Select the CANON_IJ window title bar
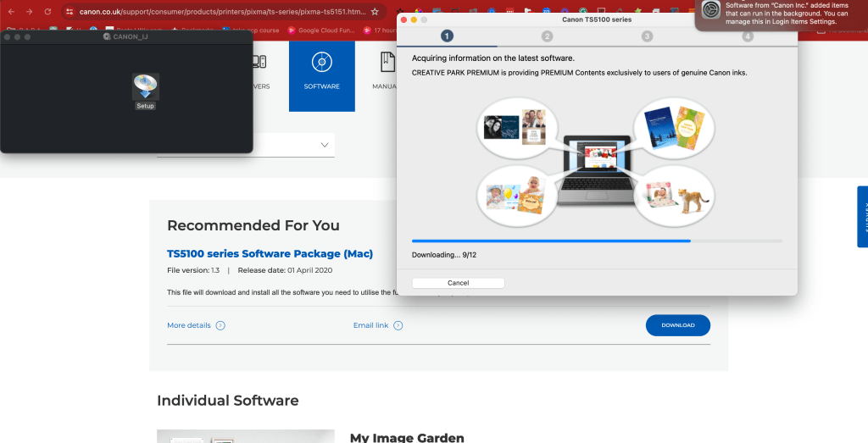The width and height of the screenshot is (868, 443). (x=126, y=36)
